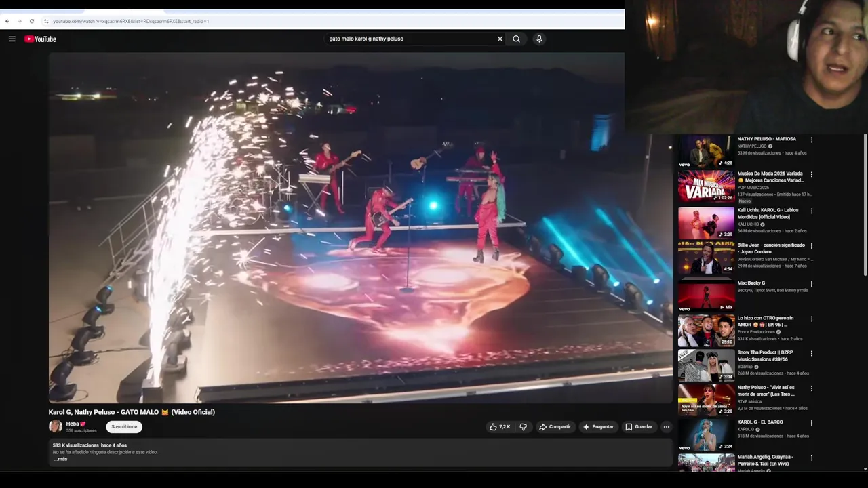Go to YouTube home via logo
Image resolution: width=868 pixels, height=488 pixels.
click(x=40, y=39)
